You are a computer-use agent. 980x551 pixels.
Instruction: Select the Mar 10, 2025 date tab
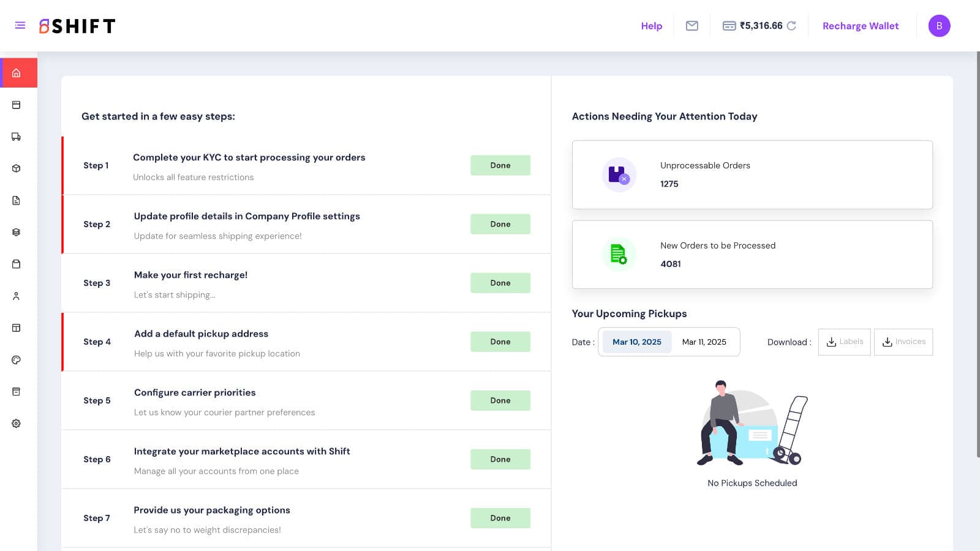(x=637, y=342)
